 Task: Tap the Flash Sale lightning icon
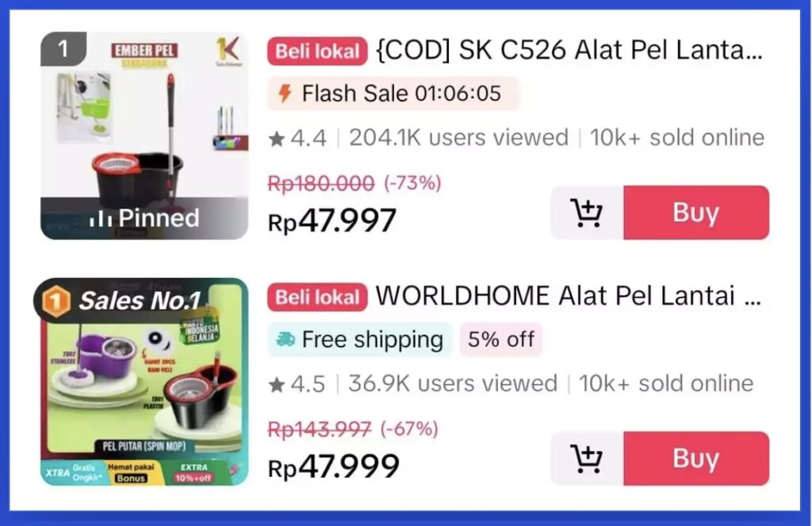pyautogui.click(x=285, y=94)
